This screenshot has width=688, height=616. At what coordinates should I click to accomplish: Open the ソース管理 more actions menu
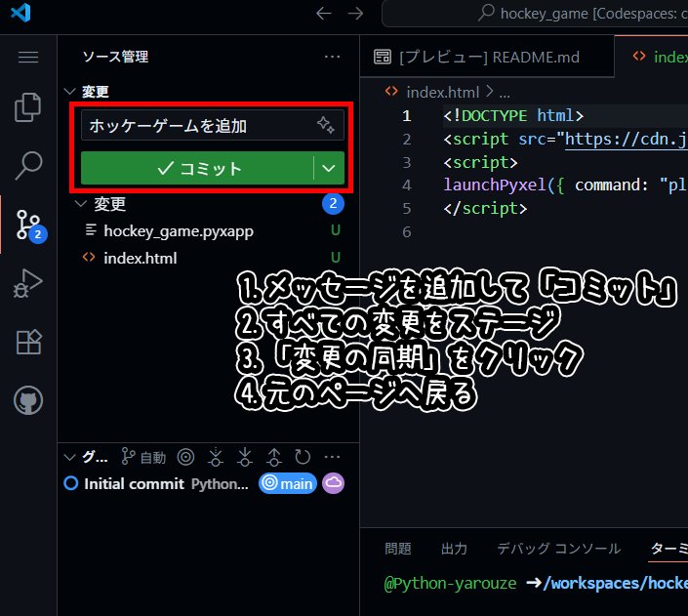tap(332, 57)
